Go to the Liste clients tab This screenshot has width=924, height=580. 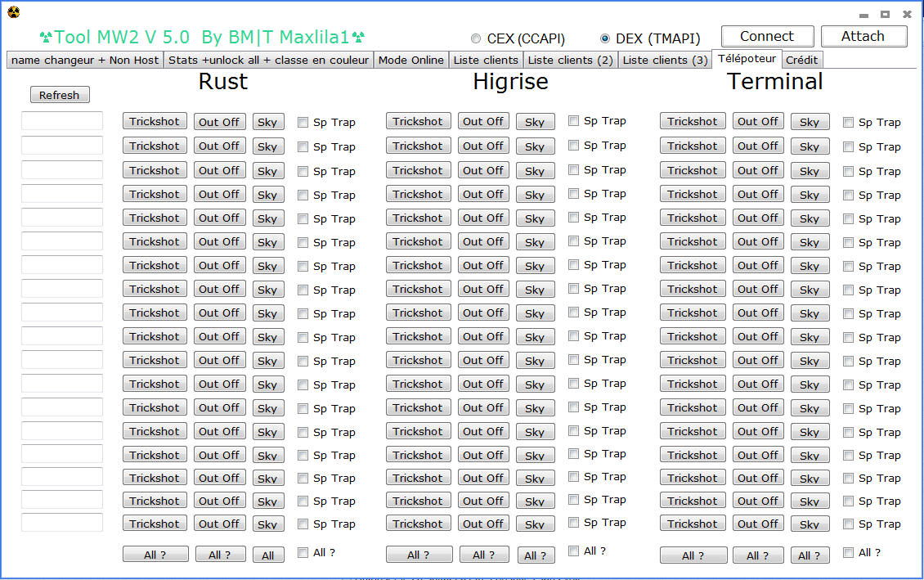pyautogui.click(x=486, y=60)
